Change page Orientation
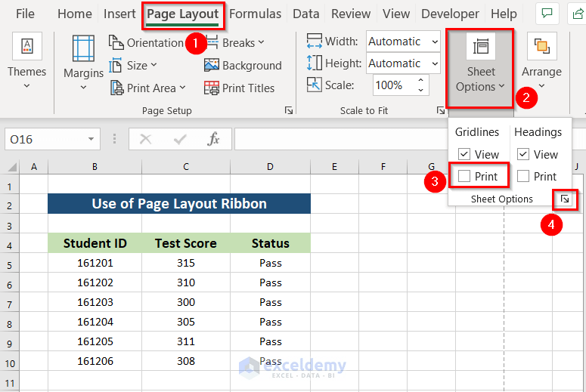Screen dimensions: 586x392 point(146,43)
